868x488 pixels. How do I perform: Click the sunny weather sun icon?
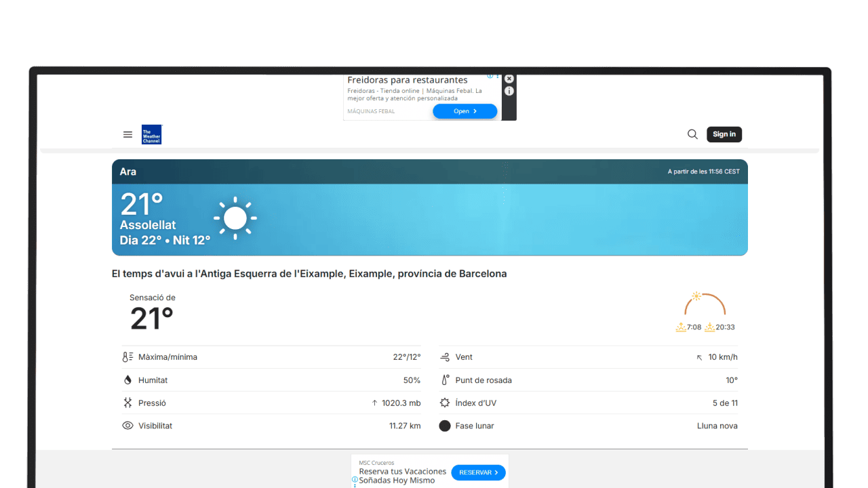click(x=235, y=218)
